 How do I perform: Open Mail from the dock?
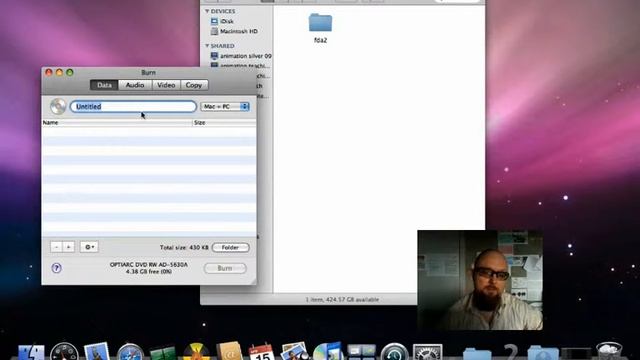tap(97, 352)
